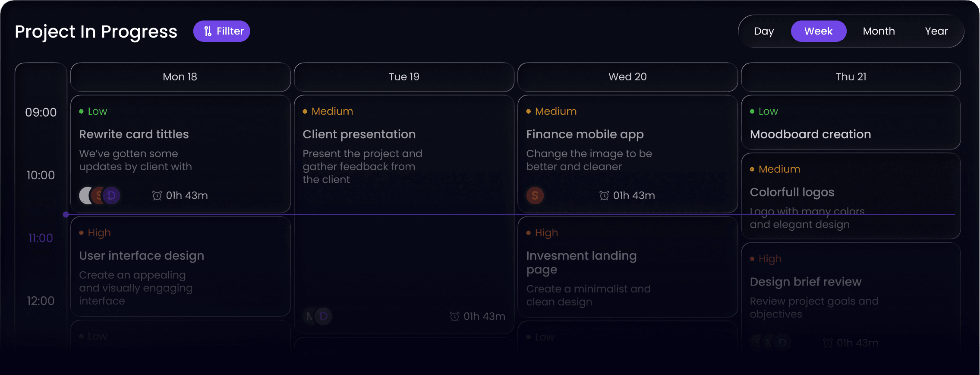Viewport: 980px width, 375px height.
Task: Switch to Day view
Action: 764,31
